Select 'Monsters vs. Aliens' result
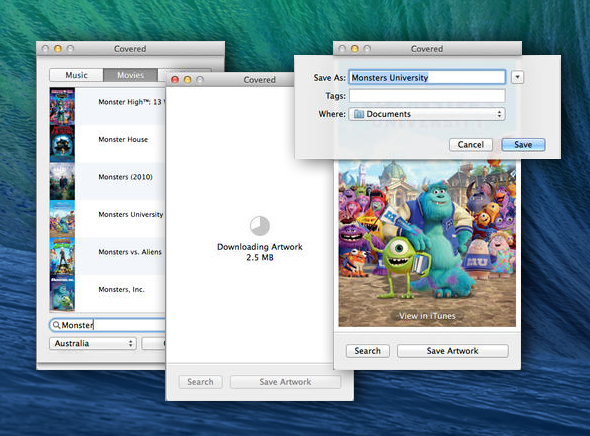The image size is (590, 436). tap(108, 256)
